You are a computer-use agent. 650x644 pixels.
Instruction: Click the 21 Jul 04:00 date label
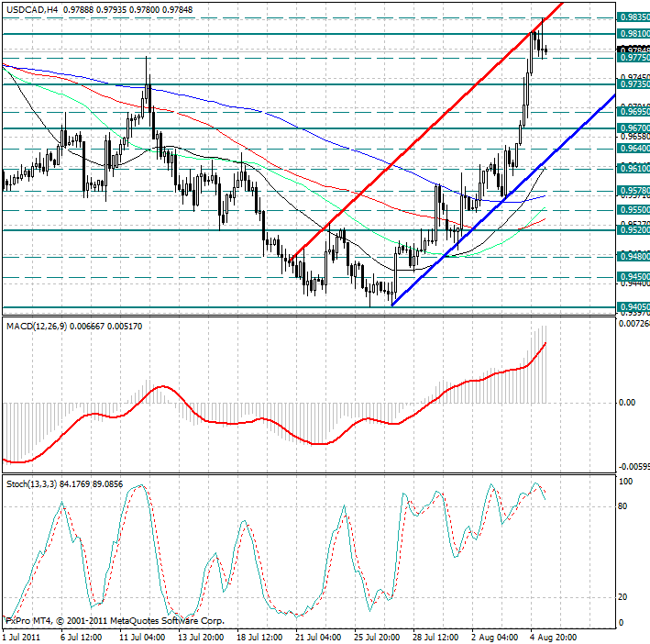point(318,637)
